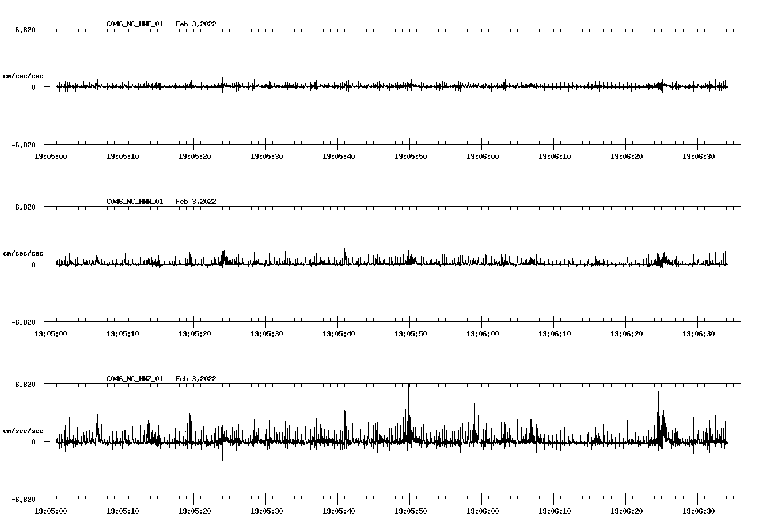
Task: Select the Feb 3,2022 date on HNN plot
Action: (x=196, y=202)
